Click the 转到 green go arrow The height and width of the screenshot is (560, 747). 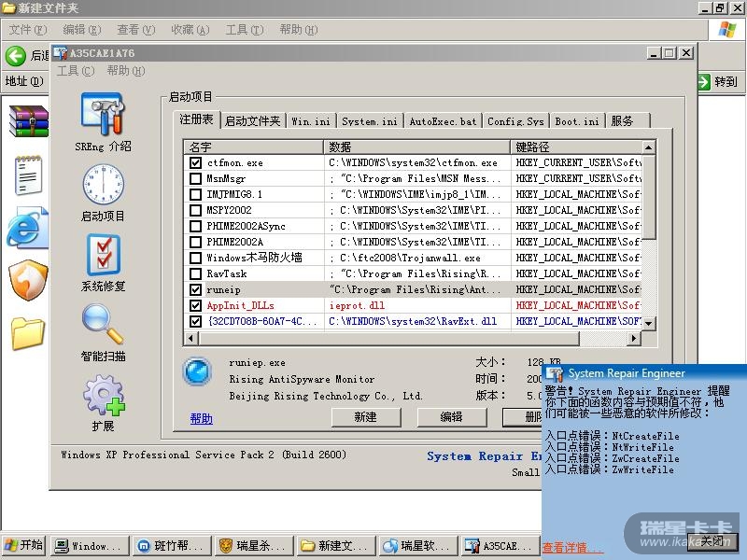coord(704,82)
